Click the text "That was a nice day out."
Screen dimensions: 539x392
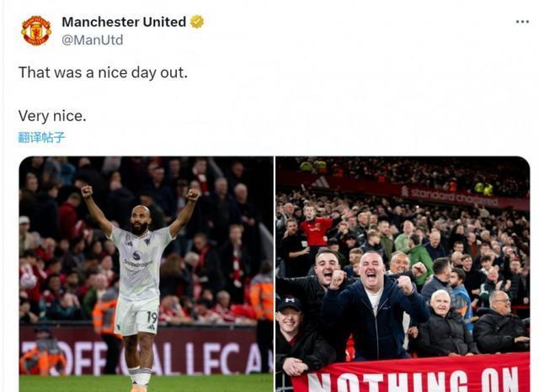point(103,73)
